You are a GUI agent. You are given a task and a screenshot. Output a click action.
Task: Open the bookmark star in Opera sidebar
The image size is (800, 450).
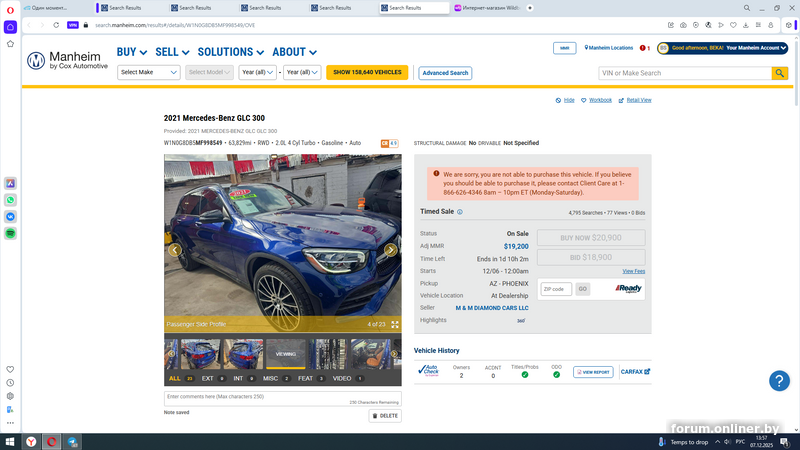[x=10, y=44]
